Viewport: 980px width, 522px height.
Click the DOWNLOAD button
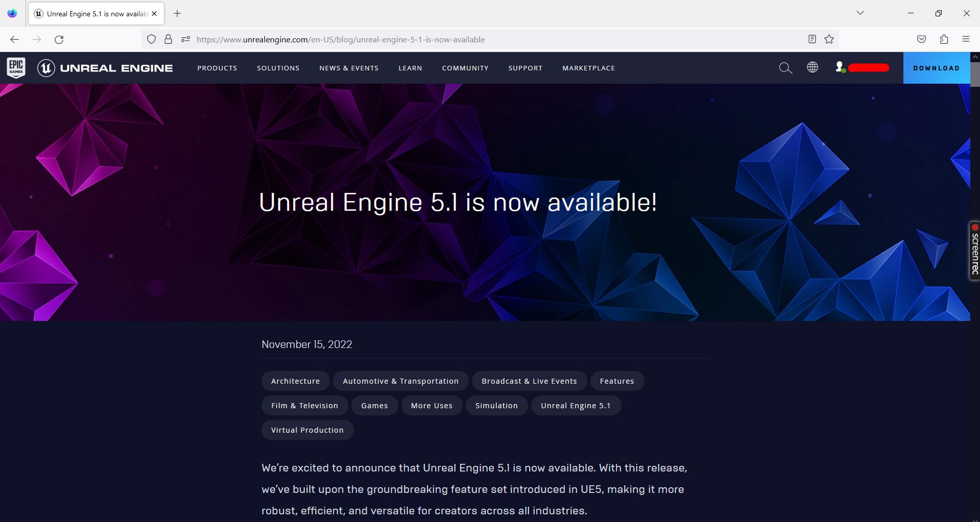pyautogui.click(x=936, y=67)
